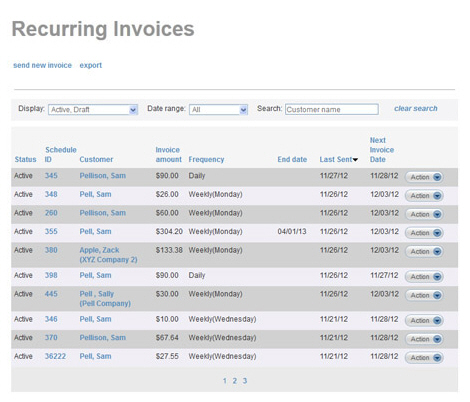470x402 pixels.
Task: Open Action menu for schedule 445
Action: [x=424, y=296]
